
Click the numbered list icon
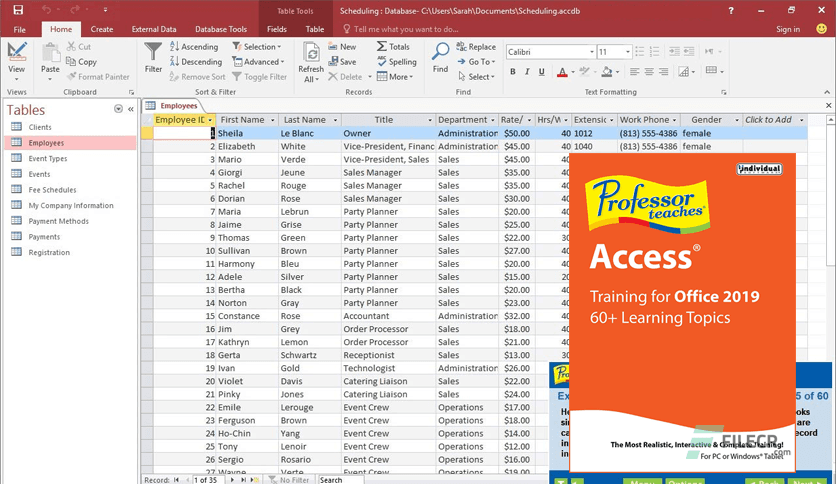tap(654, 52)
